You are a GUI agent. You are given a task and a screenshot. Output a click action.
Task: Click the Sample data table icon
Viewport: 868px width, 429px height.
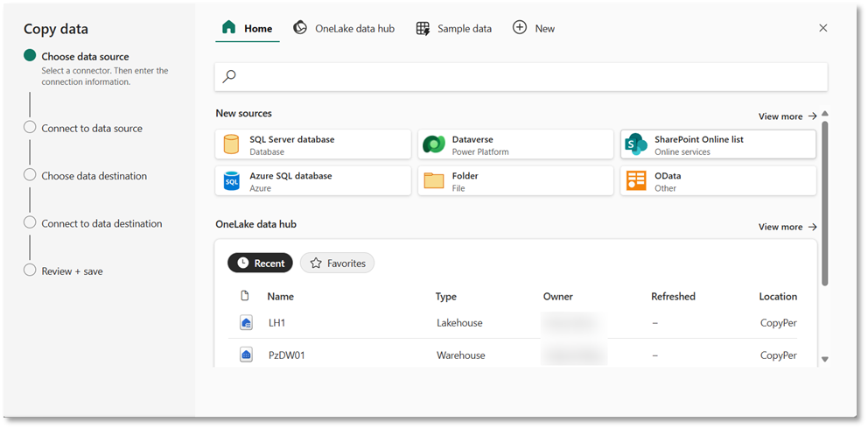point(423,28)
